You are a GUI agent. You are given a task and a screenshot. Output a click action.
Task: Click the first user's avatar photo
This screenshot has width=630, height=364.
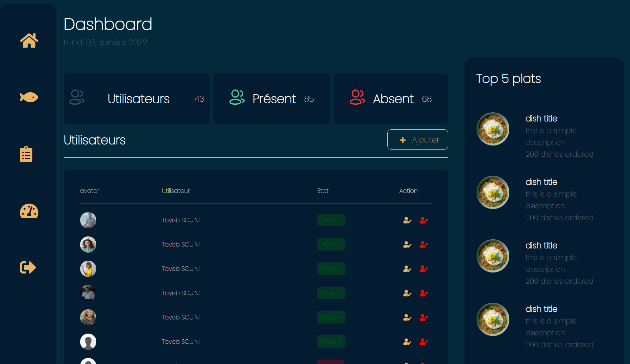pyautogui.click(x=88, y=220)
